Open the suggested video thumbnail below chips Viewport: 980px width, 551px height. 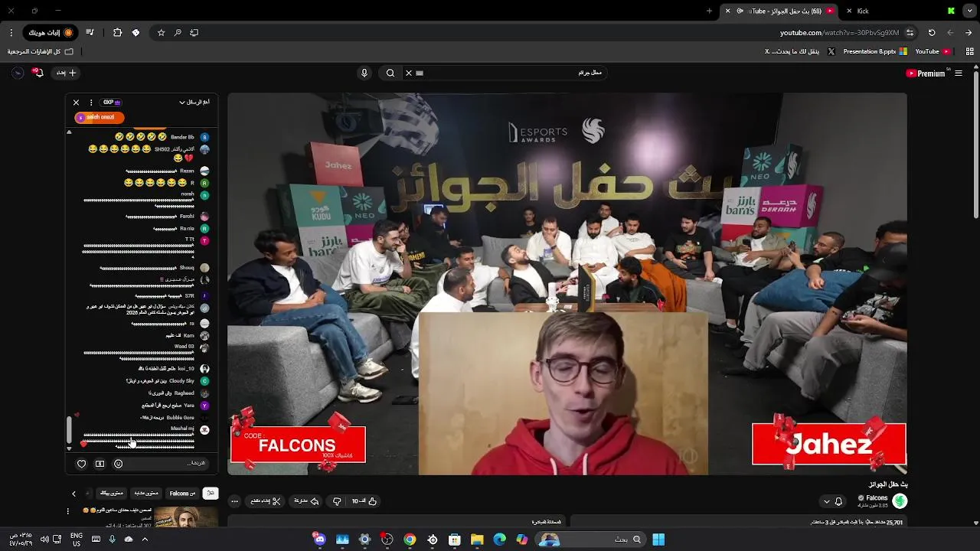pos(186,517)
